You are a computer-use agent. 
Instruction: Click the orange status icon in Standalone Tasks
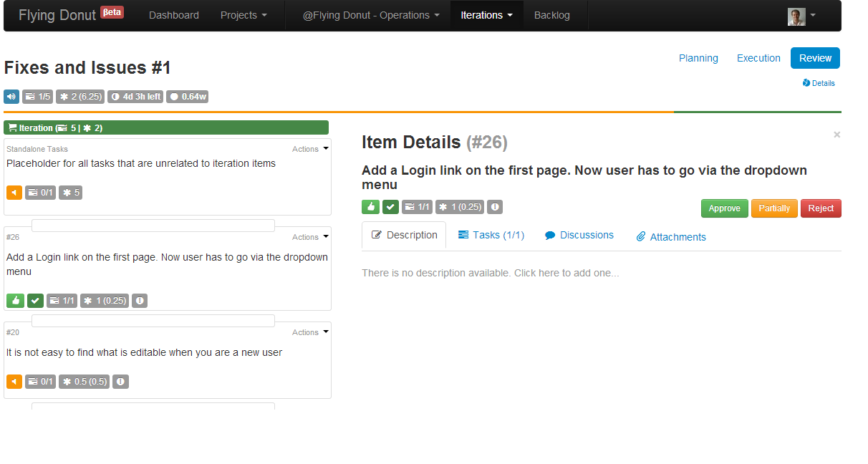[x=14, y=192]
